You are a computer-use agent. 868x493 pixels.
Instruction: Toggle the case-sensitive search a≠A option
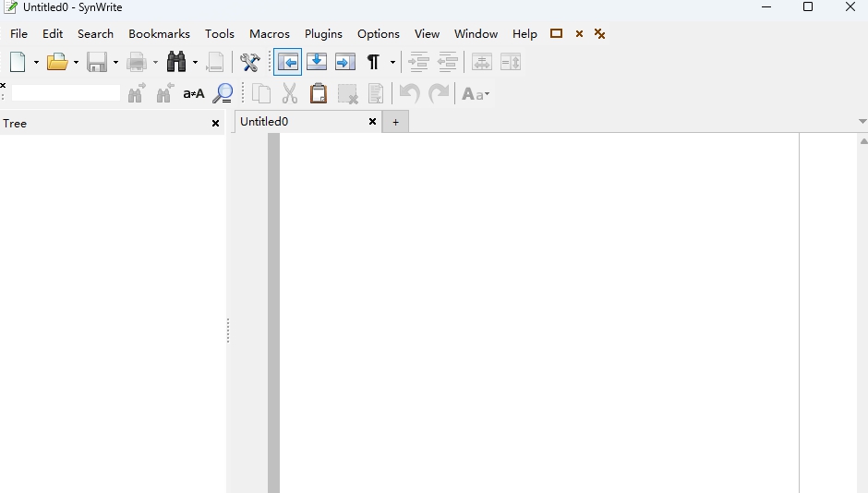[x=194, y=94]
